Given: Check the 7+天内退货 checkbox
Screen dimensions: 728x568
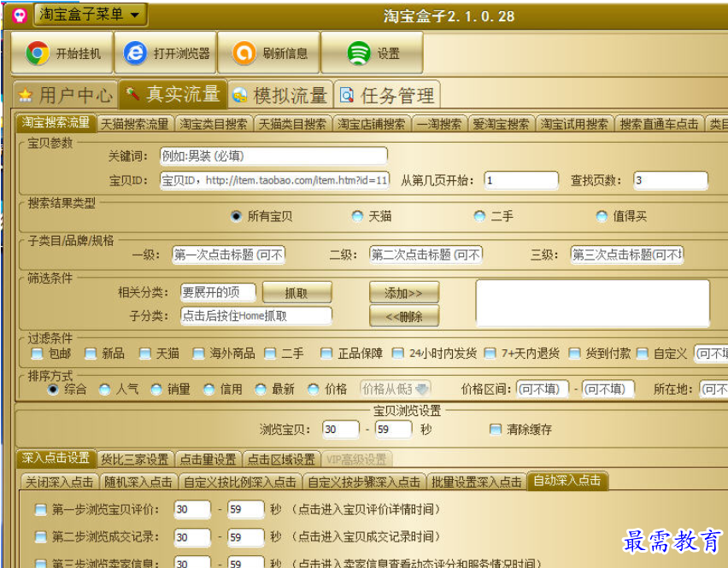Looking at the screenshot, I should coord(490,354).
